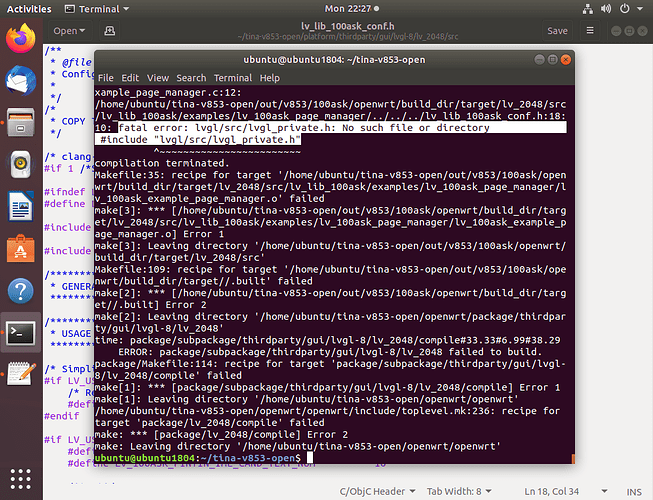Image resolution: width=653 pixels, height=500 pixels.
Task: Click gedit's new document icon button
Action: (110, 31)
